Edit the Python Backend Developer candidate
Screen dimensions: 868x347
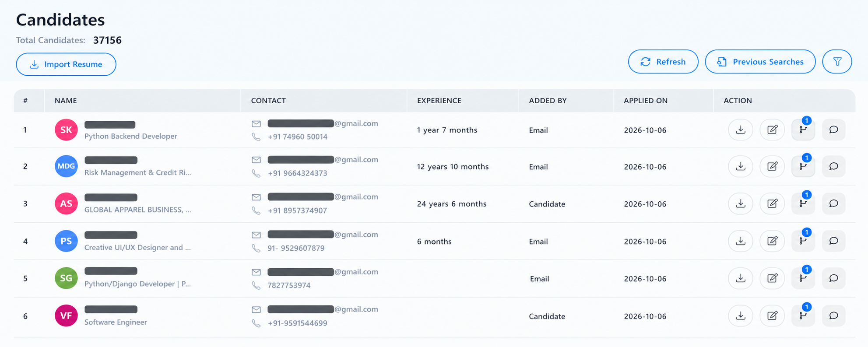772,130
